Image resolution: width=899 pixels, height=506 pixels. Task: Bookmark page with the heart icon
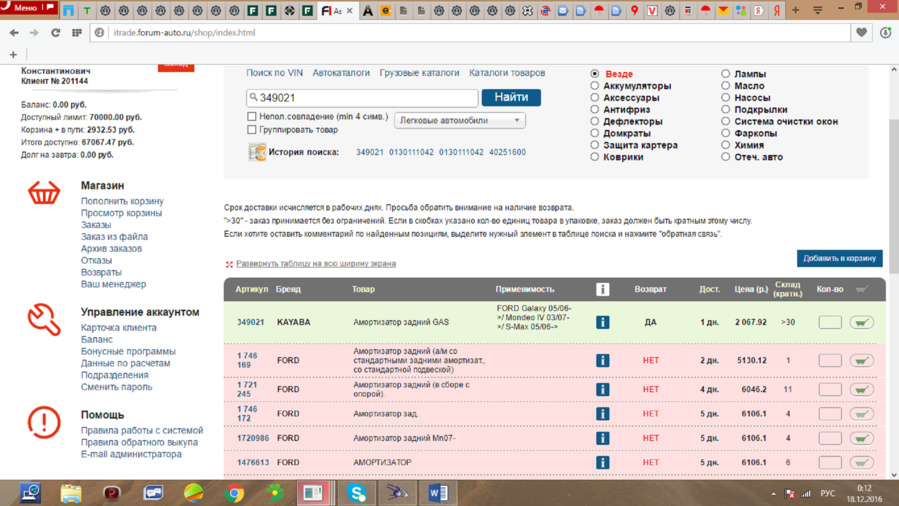pos(861,33)
